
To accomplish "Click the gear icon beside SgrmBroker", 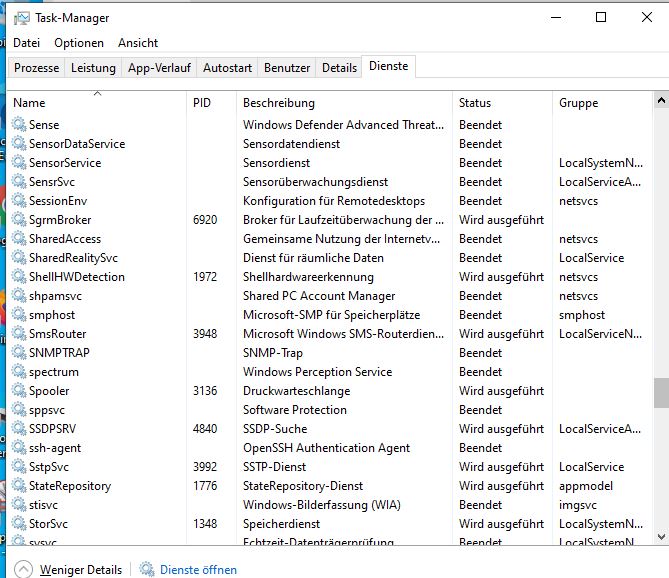I will [x=19, y=219].
